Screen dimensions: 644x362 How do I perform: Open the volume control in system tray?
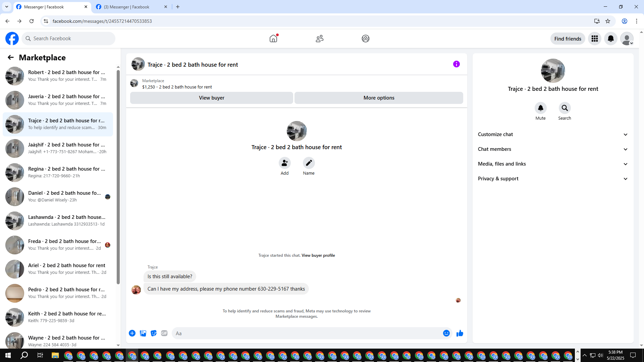coord(600,355)
